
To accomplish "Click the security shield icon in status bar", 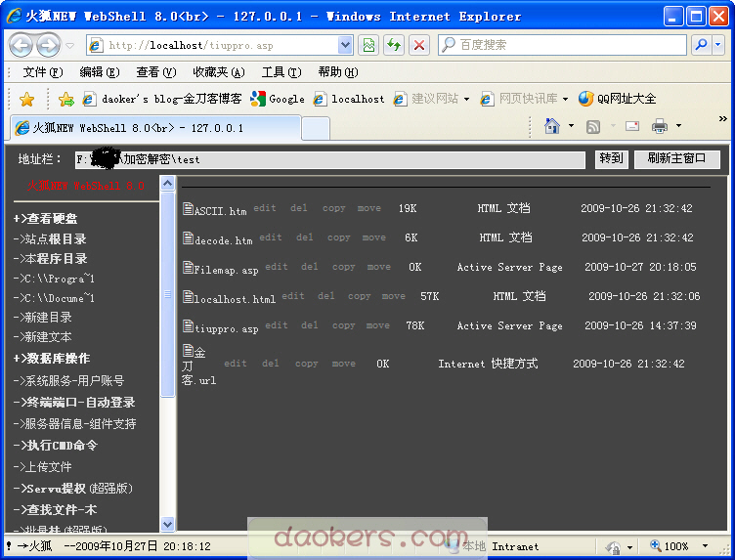I will 613,547.
